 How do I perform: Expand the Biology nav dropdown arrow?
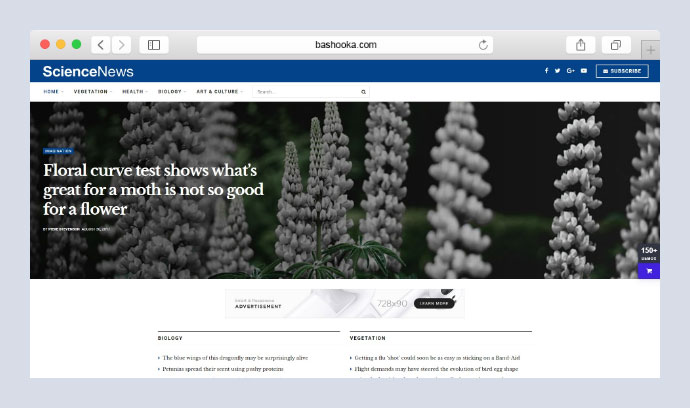click(x=185, y=92)
